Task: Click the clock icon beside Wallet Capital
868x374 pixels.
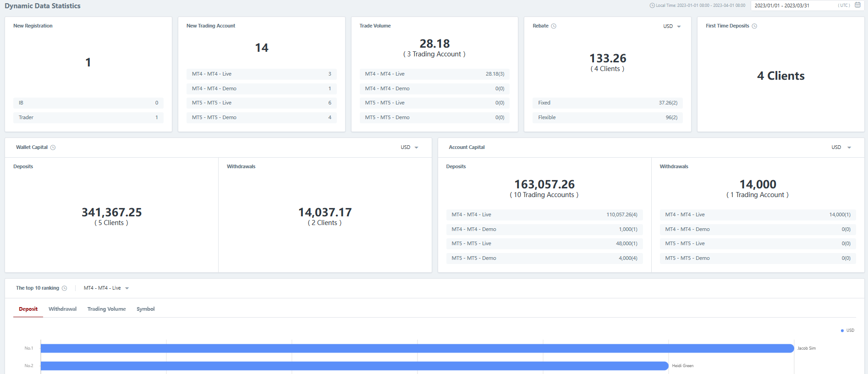Action: (53, 148)
